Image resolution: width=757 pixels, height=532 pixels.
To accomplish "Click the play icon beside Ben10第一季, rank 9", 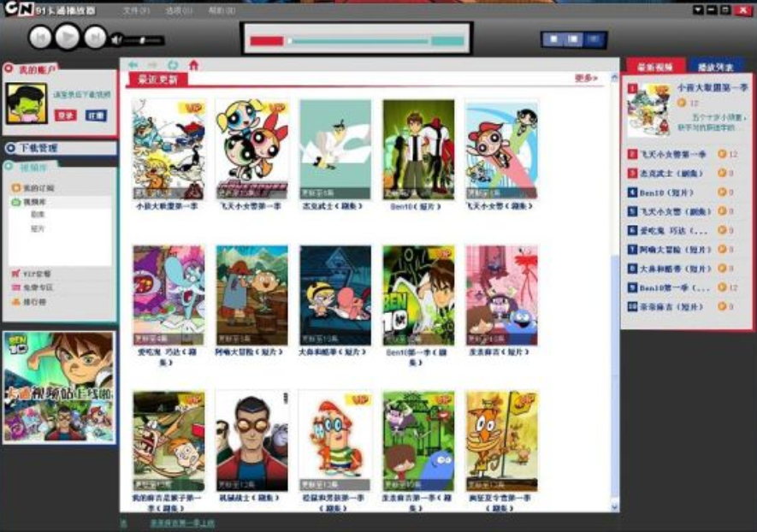I will (722, 287).
